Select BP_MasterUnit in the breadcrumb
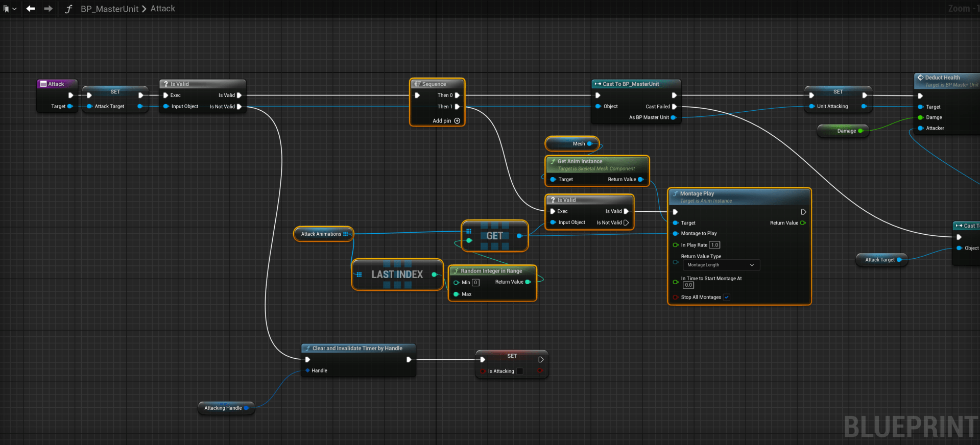This screenshot has width=980, height=445. pos(109,9)
